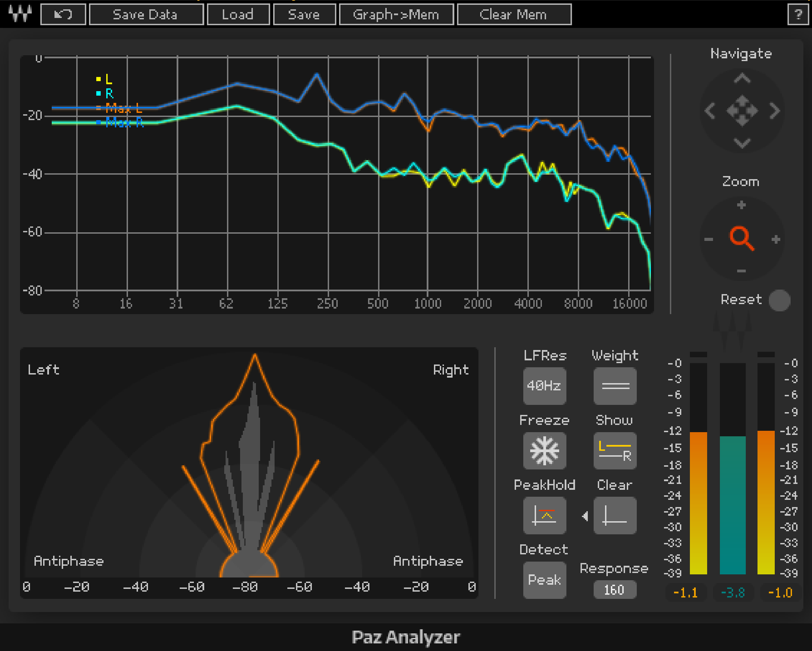The image size is (812, 651).
Task: Navigate the graph right with chevron
Action: click(x=775, y=111)
